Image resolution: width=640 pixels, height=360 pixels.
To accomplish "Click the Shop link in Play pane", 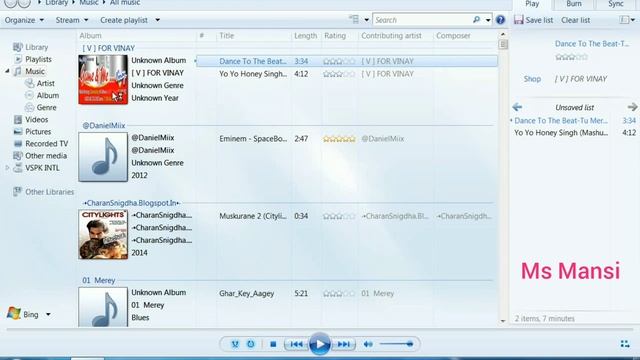I will point(532,79).
